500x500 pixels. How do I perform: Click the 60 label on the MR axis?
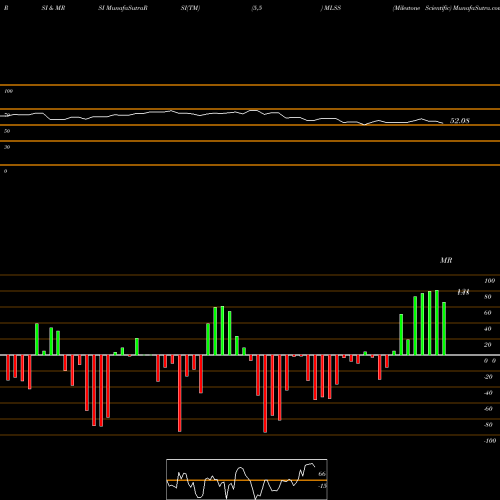pos(488,313)
